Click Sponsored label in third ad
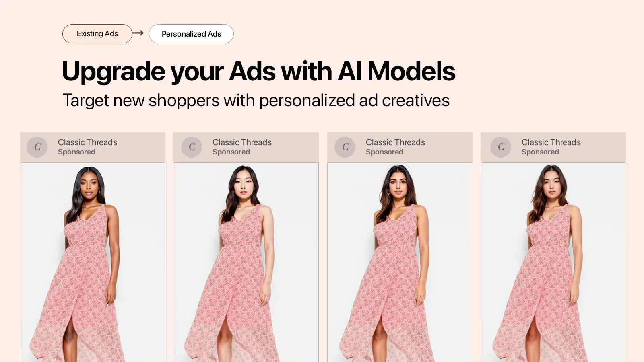This screenshot has width=644, height=362. pyautogui.click(x=384, y=152)
